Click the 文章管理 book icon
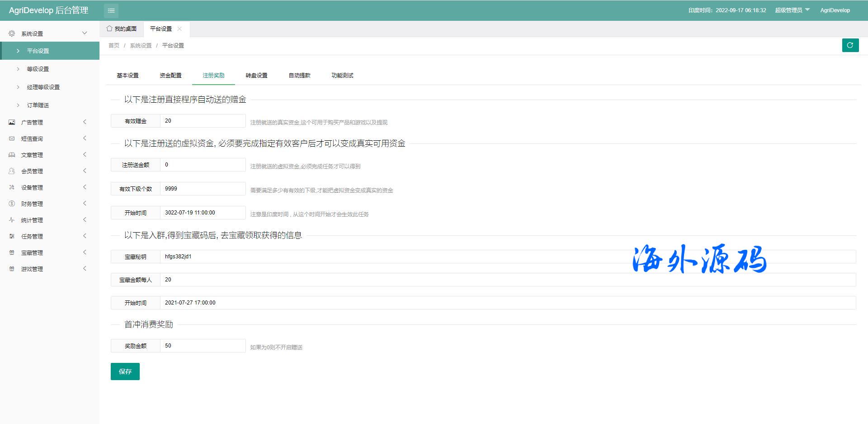 (x=12, y=155)
